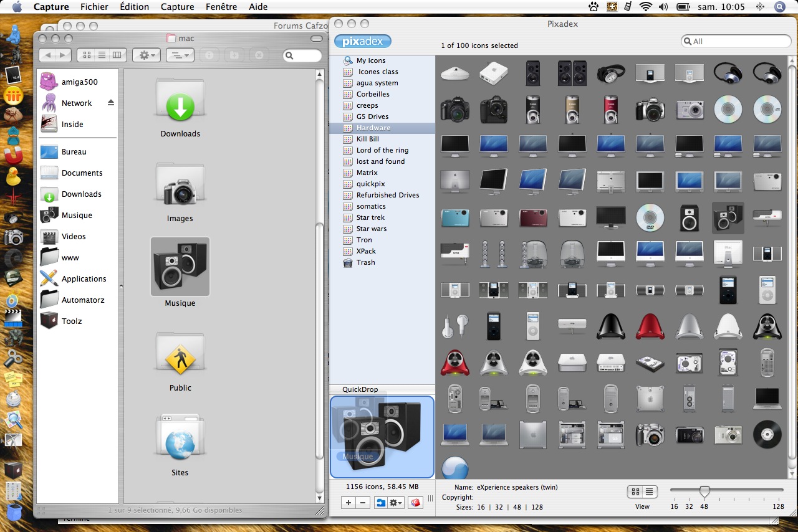Click the Finder window search field
The width and height of the screenshot is (798, 532).
tap(302, 55)
